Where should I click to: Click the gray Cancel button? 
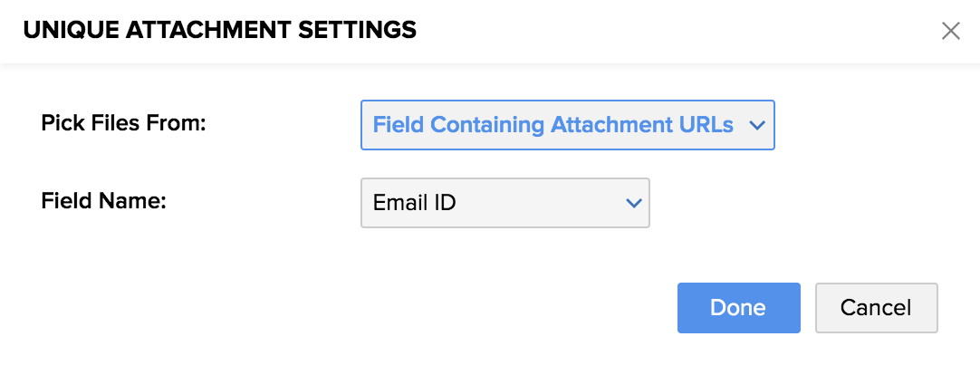coord(876,308)
